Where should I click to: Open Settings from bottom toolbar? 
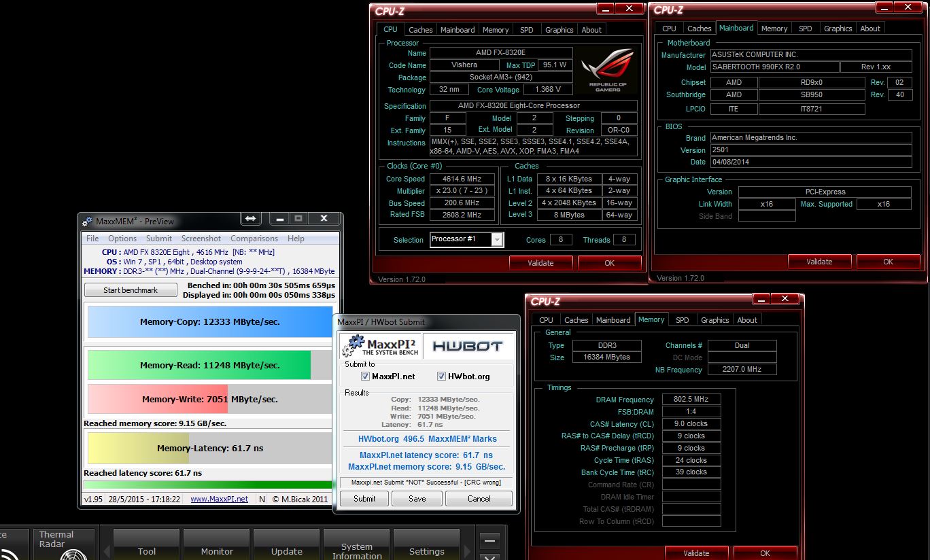click(427, 545)
